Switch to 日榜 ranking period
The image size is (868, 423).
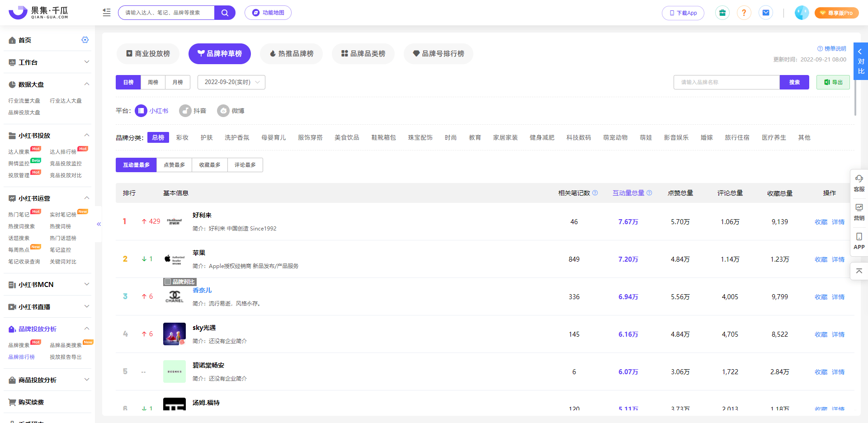(x=128, y=82)
